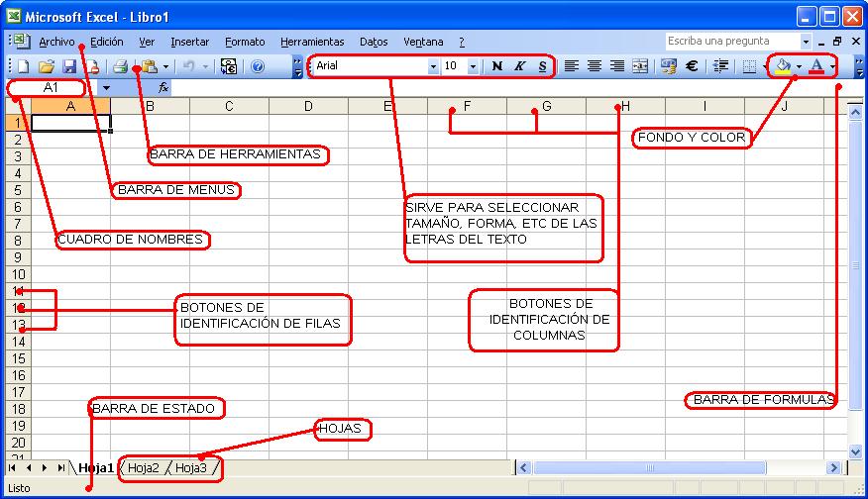Click the Borders icon
The height and width of the screenshot is (499, 868).
pyautogui.click(x=749, y=66)
